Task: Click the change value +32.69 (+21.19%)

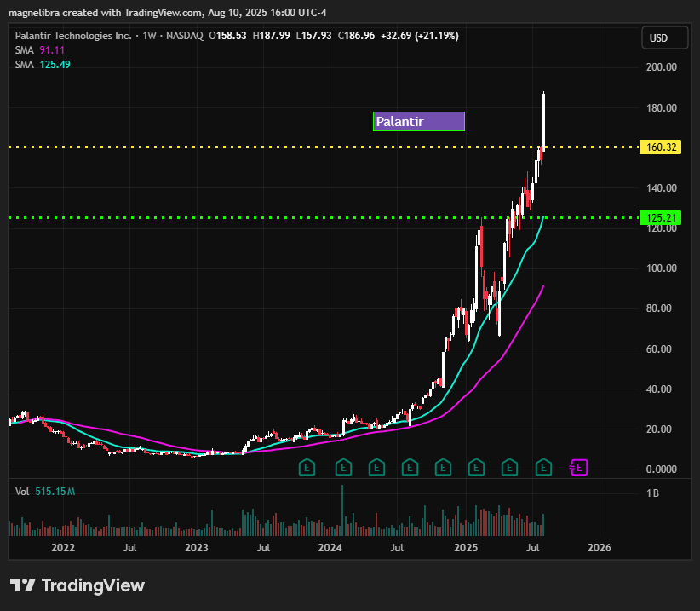Action: click(x=420, y=36)
